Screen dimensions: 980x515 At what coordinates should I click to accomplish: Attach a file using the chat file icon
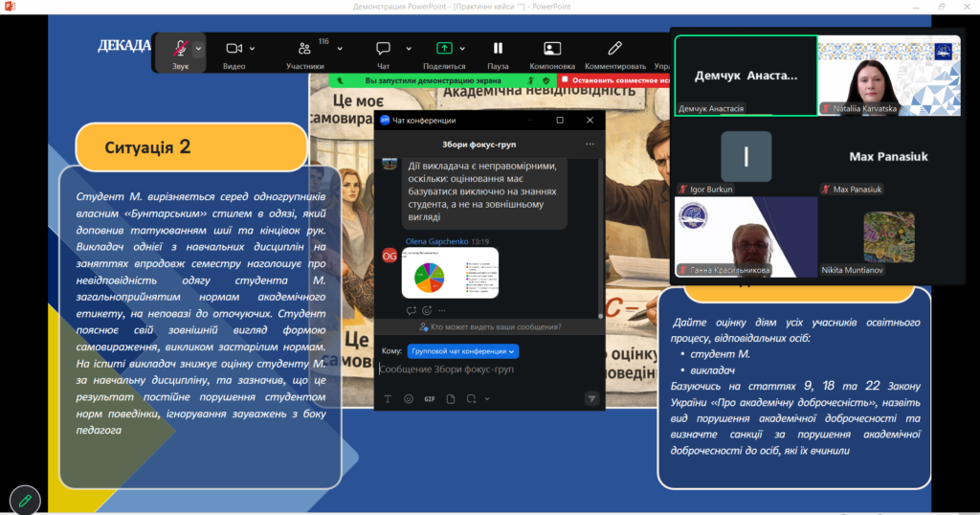pyautogui.click(x=451, y=398)
